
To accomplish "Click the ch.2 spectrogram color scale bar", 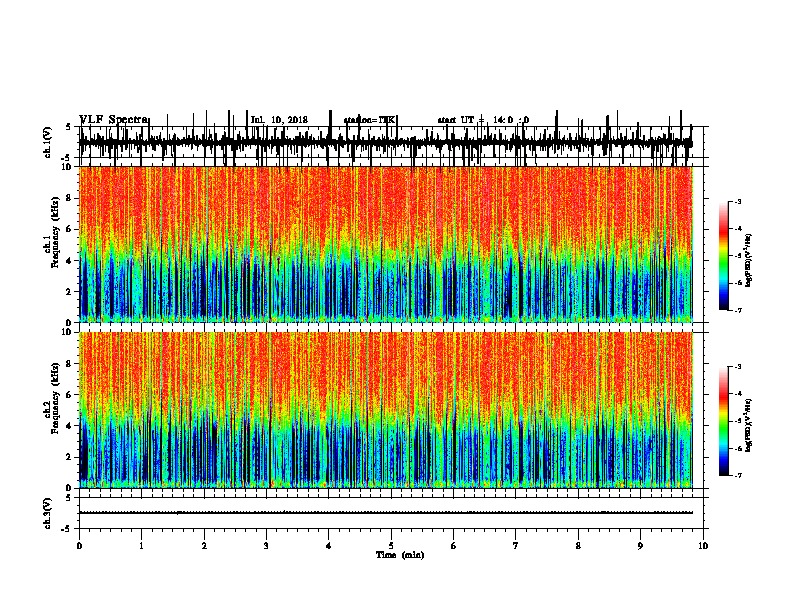I will click(724, 421).
